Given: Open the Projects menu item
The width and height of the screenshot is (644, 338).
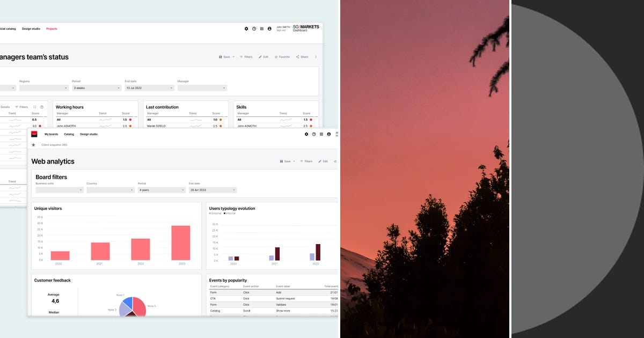Looking at the screenshot, I should tap(52, 28).
